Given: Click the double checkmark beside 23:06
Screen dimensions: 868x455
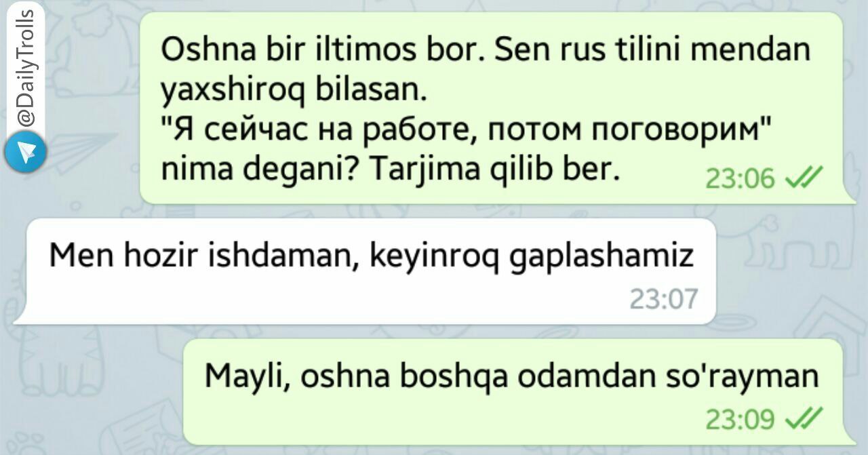Looking at the screenshot, I should point(803,178).
